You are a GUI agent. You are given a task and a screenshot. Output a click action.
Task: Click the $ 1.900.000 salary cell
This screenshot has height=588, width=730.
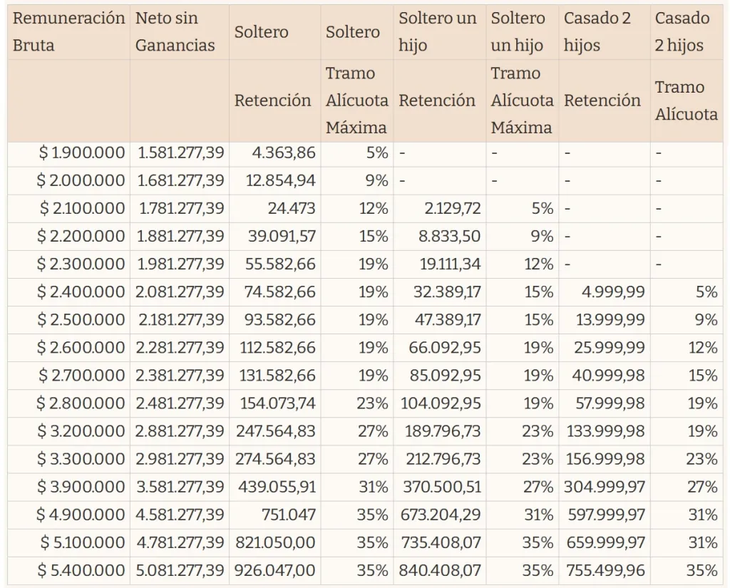pyautogui.click(x=82, y=153)
